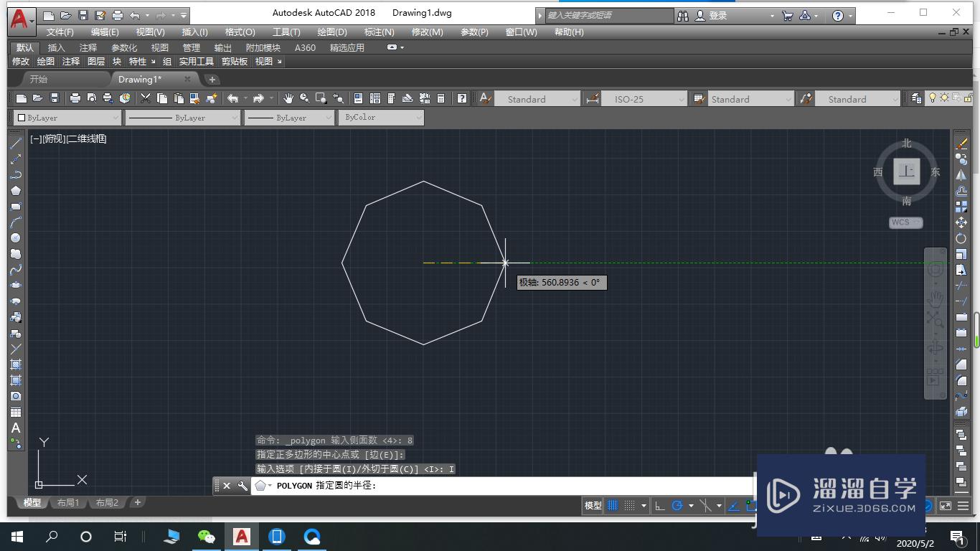
Task: Click the Plot Preview icon
Action: coord(91,98)
